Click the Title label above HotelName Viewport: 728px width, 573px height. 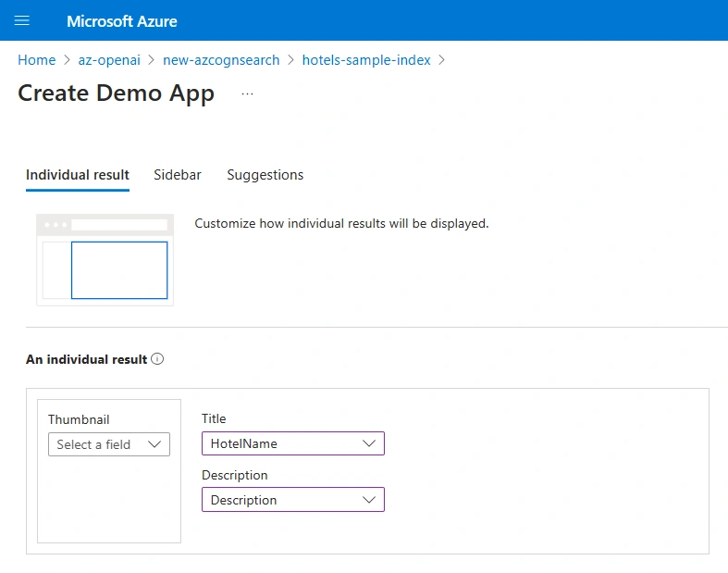[x=214, y=418]
